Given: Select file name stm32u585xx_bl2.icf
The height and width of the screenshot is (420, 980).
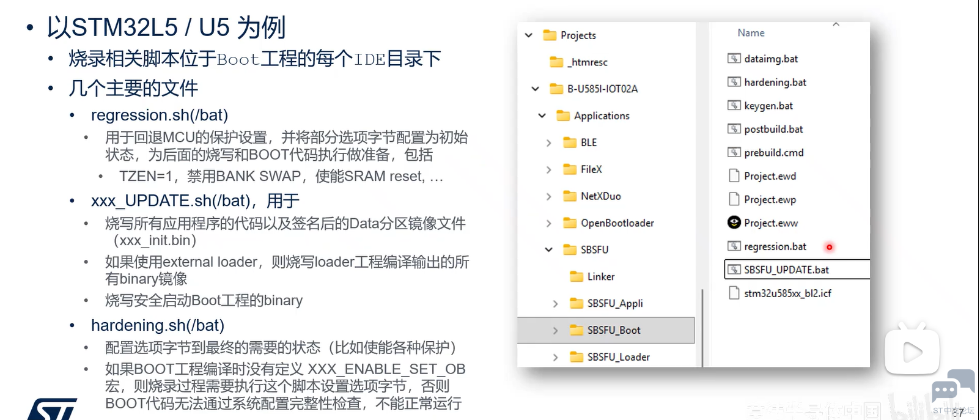Looking at the screenshot, I should click(788, 293).
